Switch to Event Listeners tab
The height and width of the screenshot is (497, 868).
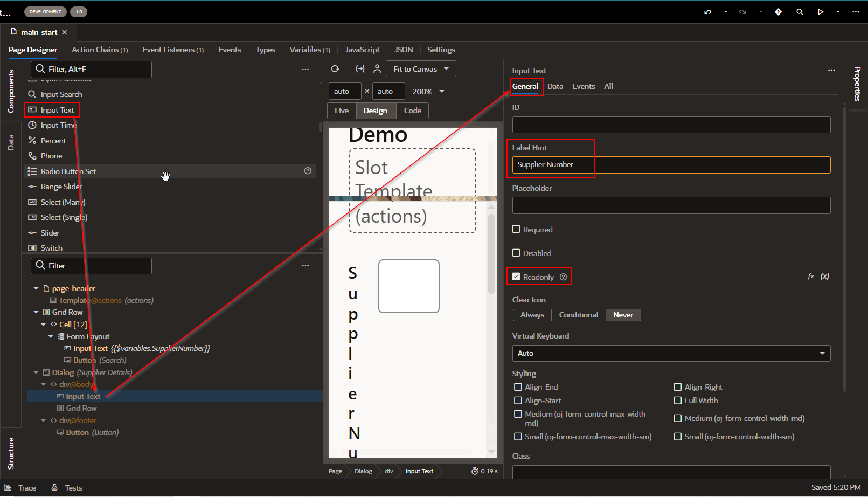pos(173,50)
